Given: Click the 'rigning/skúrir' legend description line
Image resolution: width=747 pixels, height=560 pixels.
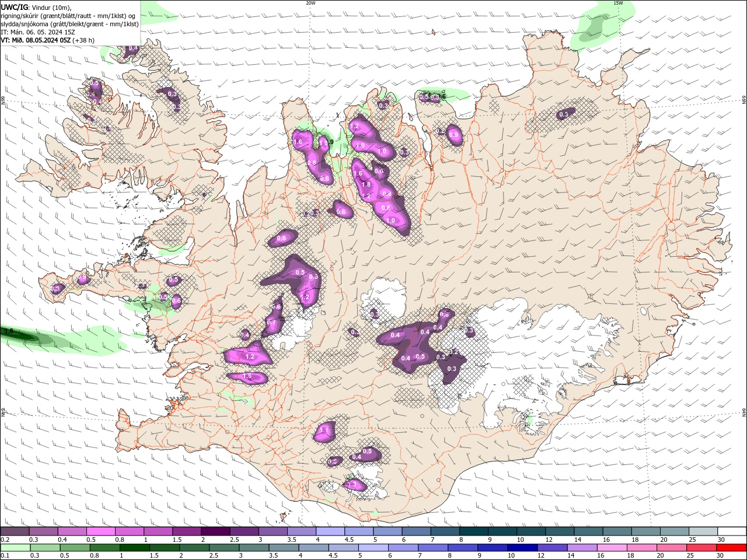Looking at the screenshot, I should (x=69, y=16).
